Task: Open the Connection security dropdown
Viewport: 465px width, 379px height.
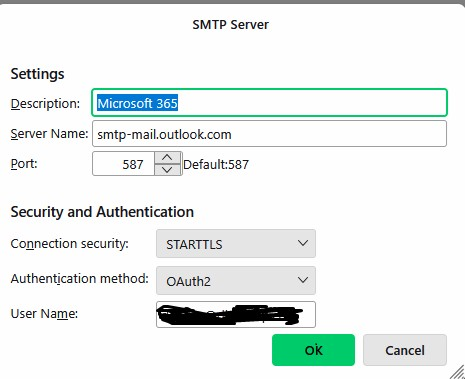Action: point(236,244)
